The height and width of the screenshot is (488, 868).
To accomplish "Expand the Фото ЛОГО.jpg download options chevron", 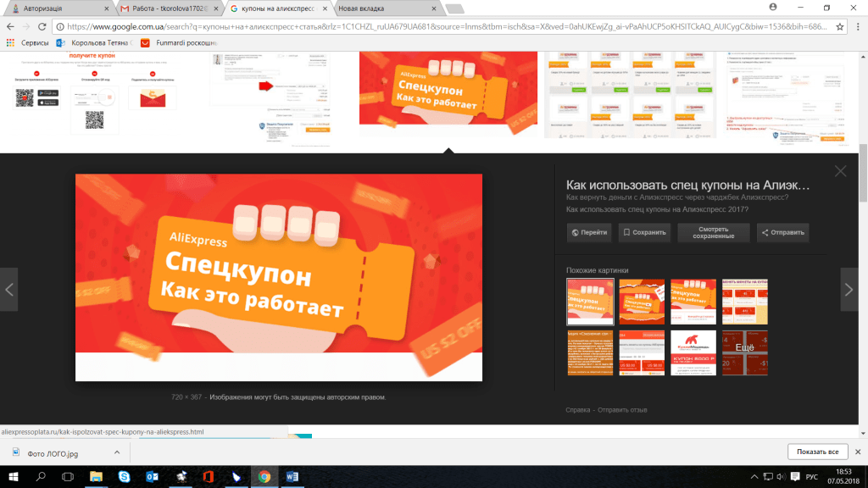I will coord(117,452).
